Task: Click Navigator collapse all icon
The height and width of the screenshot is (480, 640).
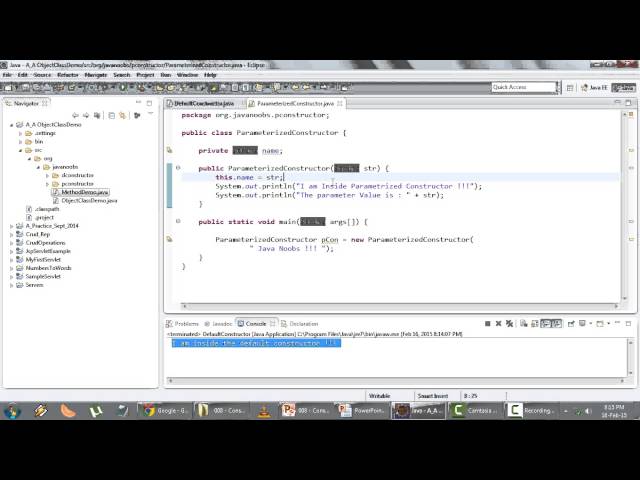Action: (111, 116)
